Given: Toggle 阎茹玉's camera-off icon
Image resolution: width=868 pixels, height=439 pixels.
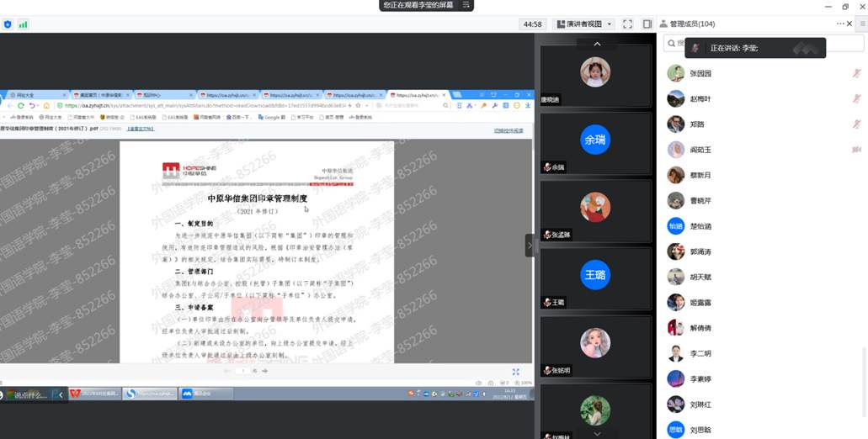Looking at the screenshot, I should (856, 150).
